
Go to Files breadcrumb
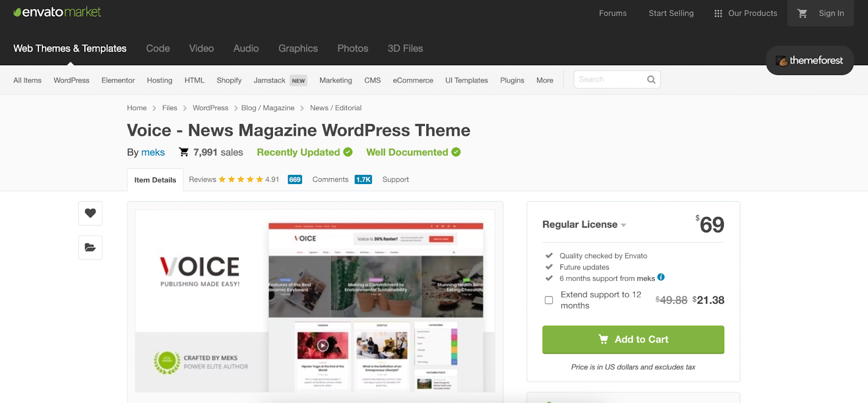(170, 108)
